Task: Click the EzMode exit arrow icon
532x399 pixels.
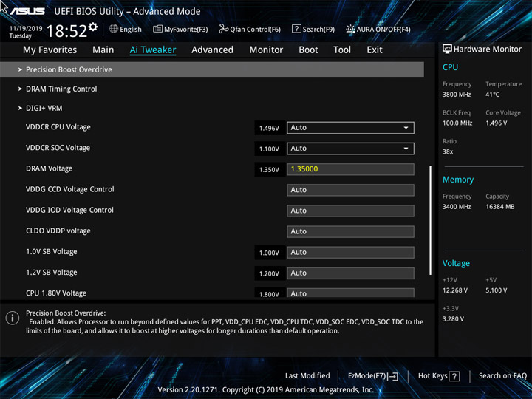Action: pos(393,376)
